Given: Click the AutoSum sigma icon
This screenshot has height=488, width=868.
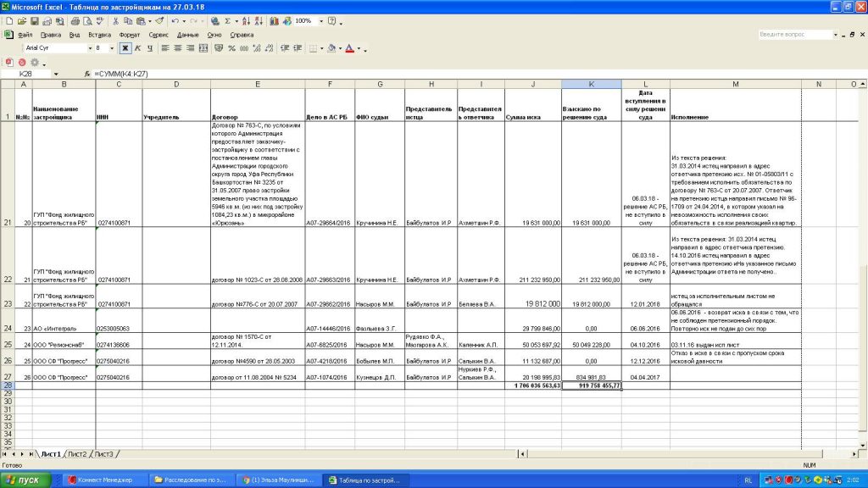Looking at the screenshot, I should [x=230, y=20].
